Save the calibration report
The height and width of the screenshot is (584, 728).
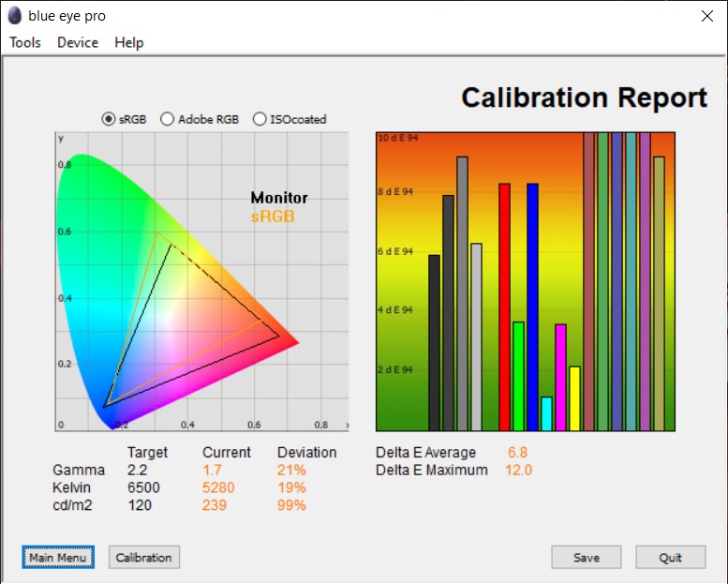point(587,557)
